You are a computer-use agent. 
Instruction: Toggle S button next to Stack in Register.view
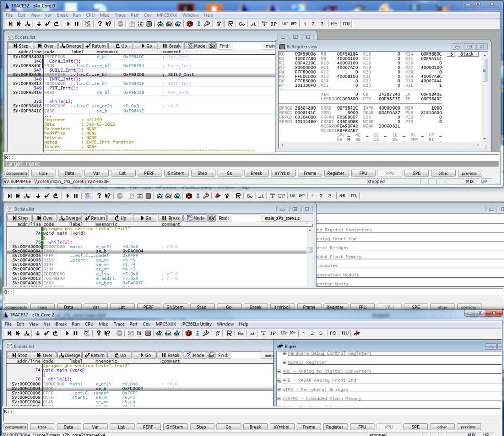[x=452, y=53]
